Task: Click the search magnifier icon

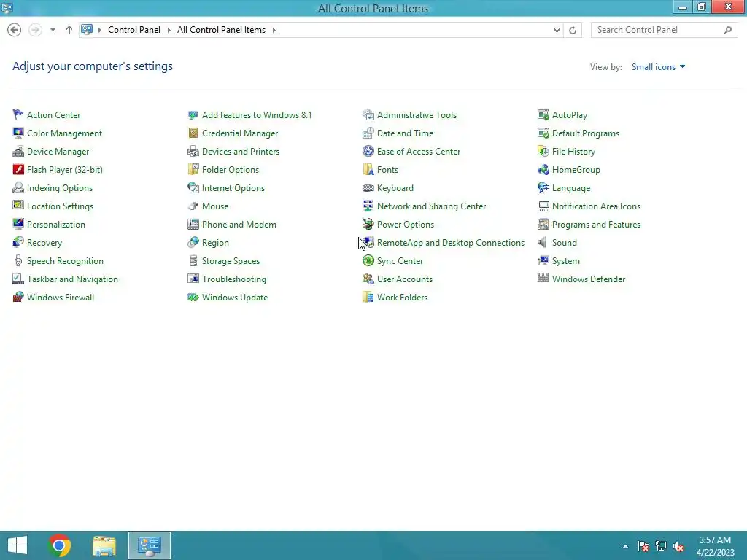Action: tap(727, 30)
